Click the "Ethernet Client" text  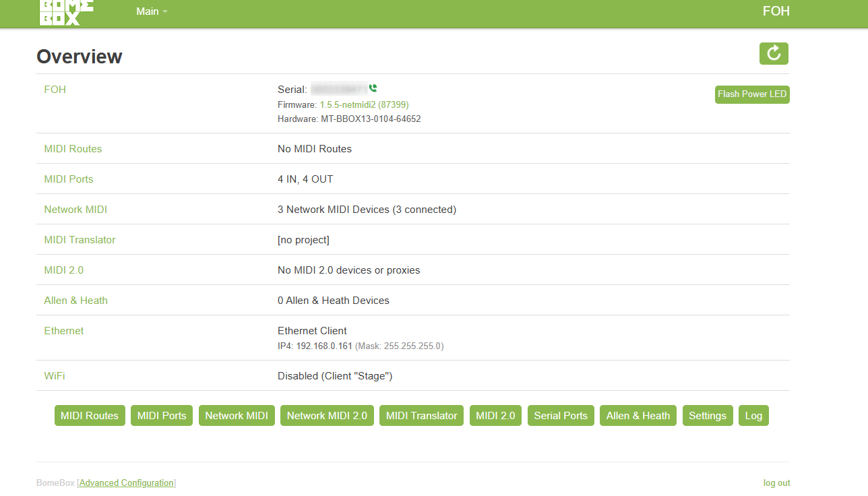click(312, 330)
